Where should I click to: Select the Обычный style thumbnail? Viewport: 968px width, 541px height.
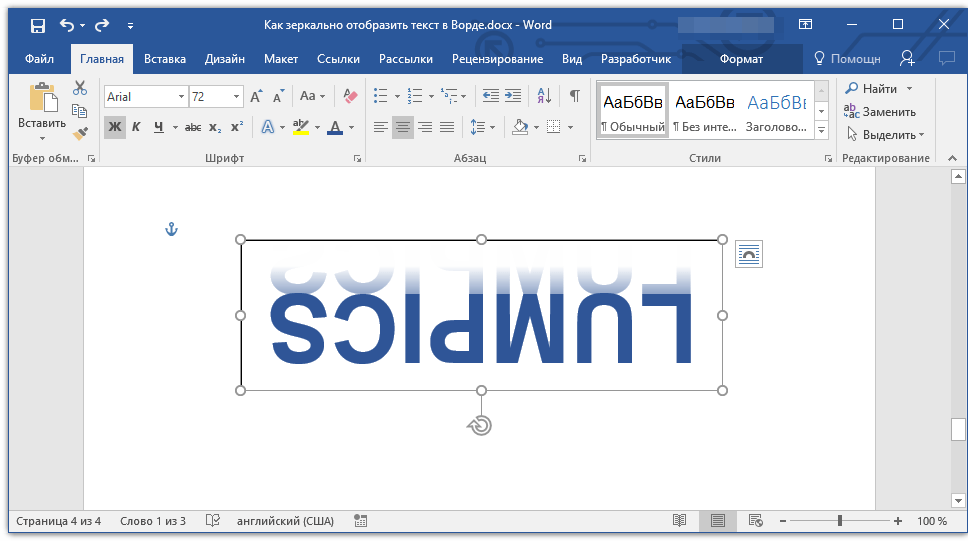click(x=632, y=110)
